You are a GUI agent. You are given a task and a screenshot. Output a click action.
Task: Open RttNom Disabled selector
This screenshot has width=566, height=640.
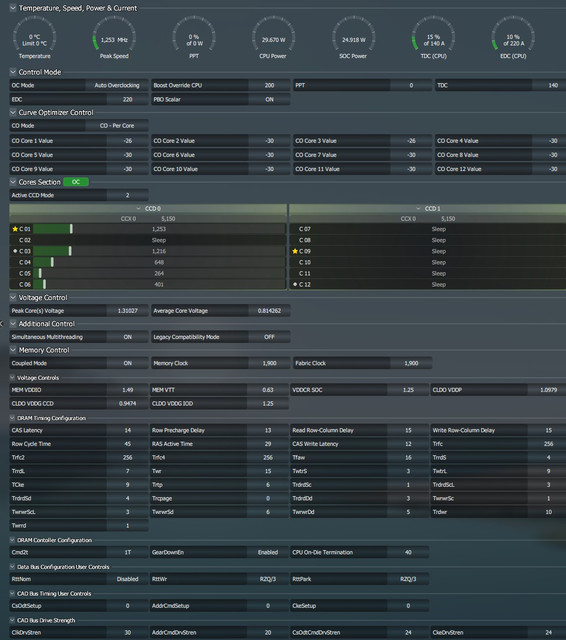[x=128, y=579]
